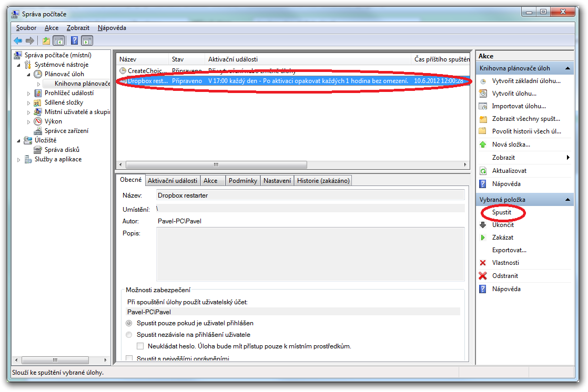Click the tree pane horizontal scrollbar thumb
The height and width of the screenshot is (392, 588).
tap(55, 360)
